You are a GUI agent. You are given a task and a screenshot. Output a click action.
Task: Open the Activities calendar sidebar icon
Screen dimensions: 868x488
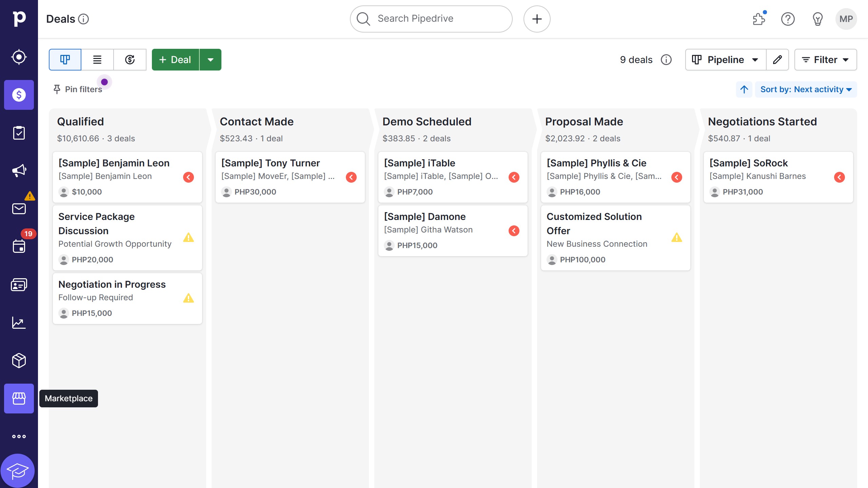point(19,246)
